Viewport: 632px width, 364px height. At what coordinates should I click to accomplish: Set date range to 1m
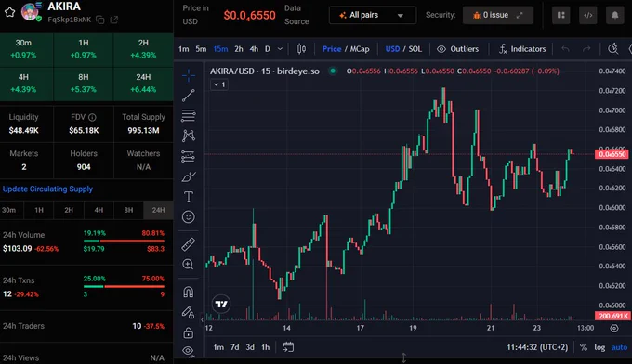pyautogui.click(x=218, y=347)
